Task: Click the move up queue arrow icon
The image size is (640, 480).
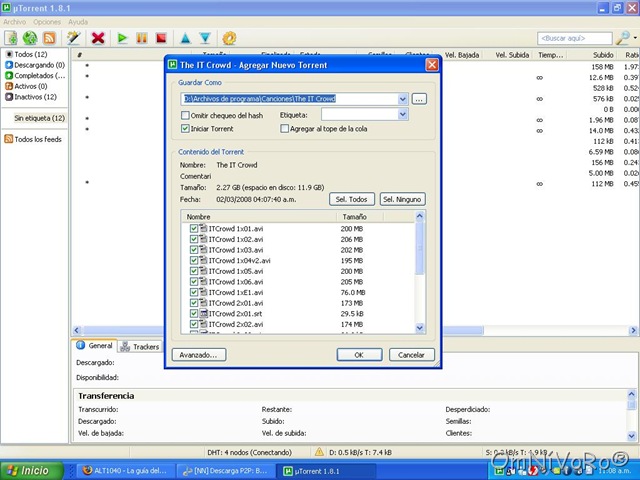Action: 185,38
